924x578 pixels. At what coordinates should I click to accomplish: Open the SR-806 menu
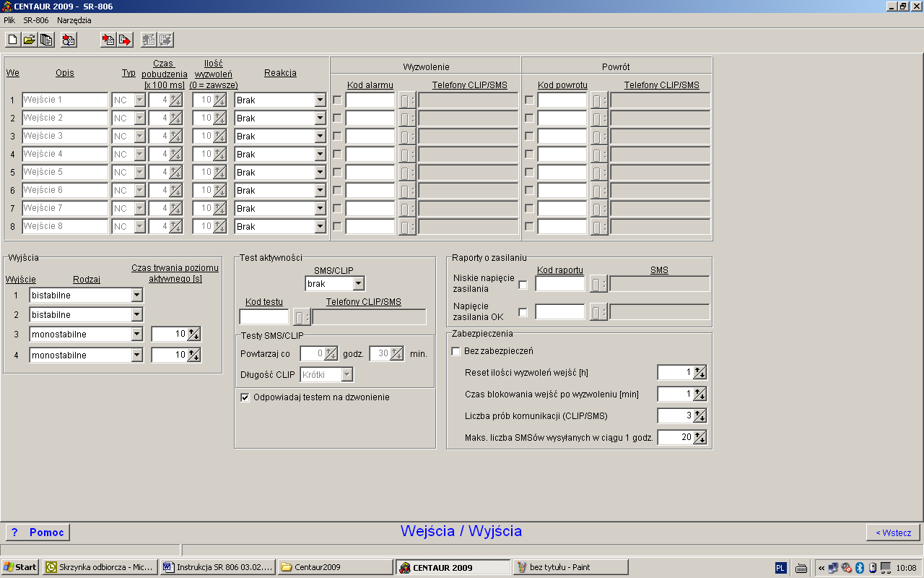coord(36,20)
